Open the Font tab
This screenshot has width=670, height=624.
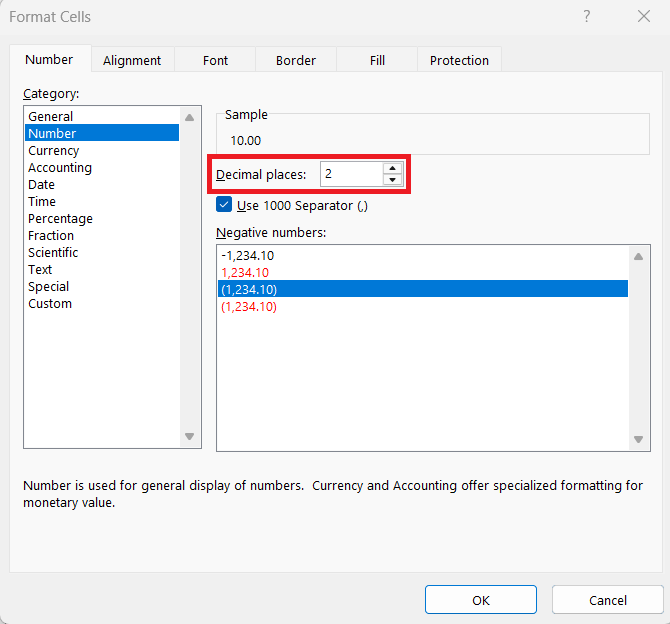[215, 60]
